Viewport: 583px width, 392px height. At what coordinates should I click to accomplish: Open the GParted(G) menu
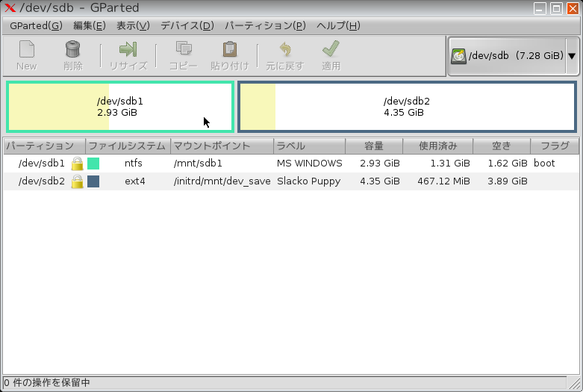36,25
